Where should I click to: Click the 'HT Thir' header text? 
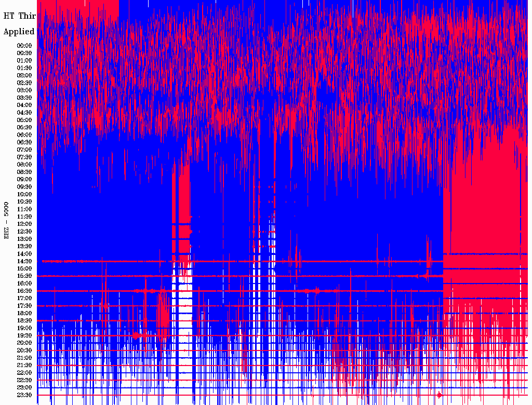pos(19,16)
